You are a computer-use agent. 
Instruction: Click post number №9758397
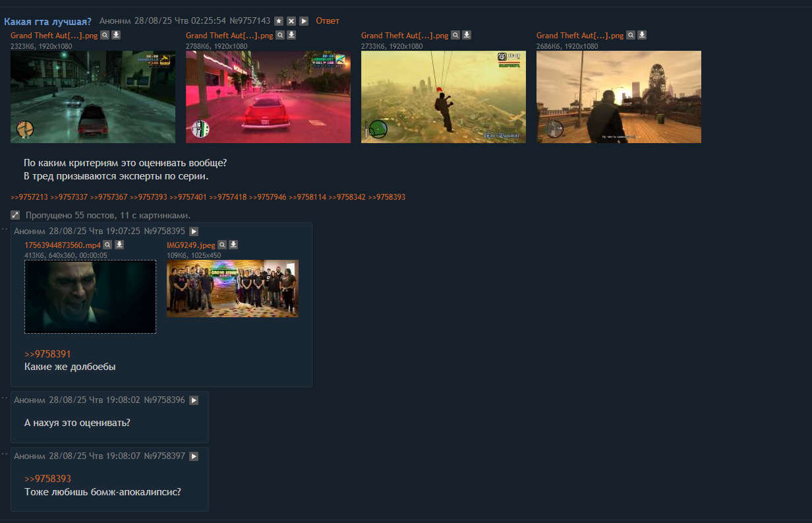[x=165, y=456]
